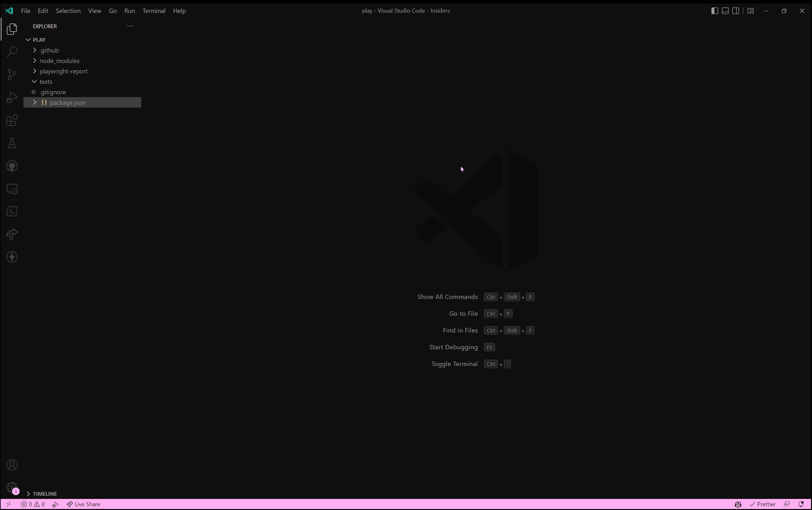Open the notifications bell
Viewport: 812px width, 510px height.
801,504
